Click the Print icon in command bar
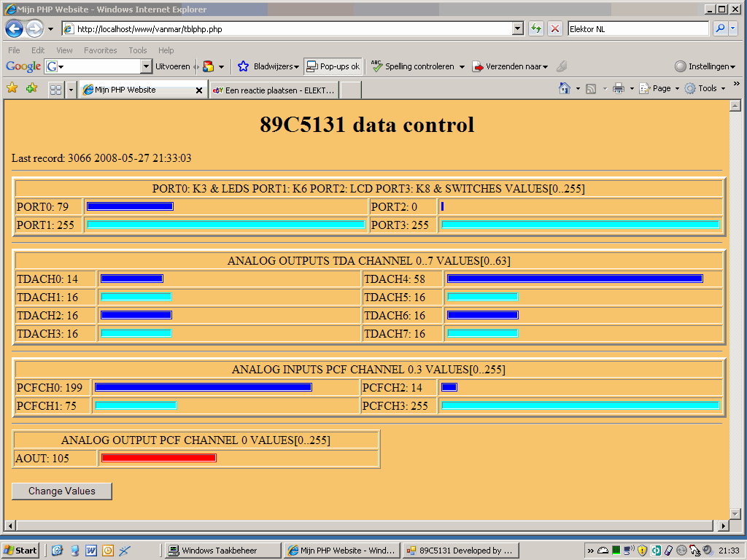The height and width of the screenshot is (560, 747). (618, 88)
